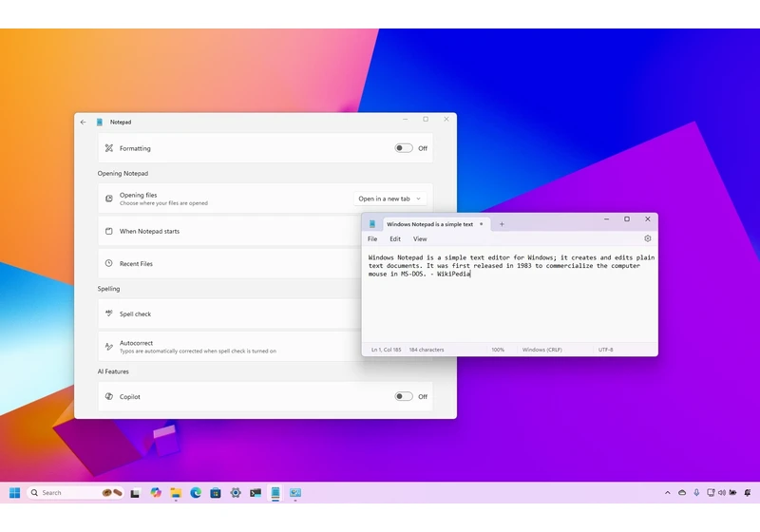Toggle the Formatting switch

pyautogui.click(x=403, y=148)
